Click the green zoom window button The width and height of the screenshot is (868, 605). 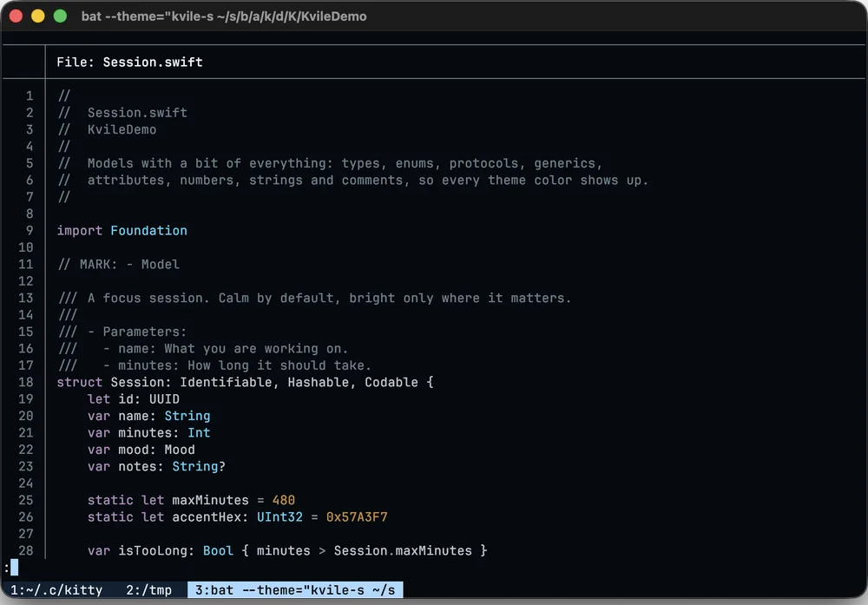[61, 16]
